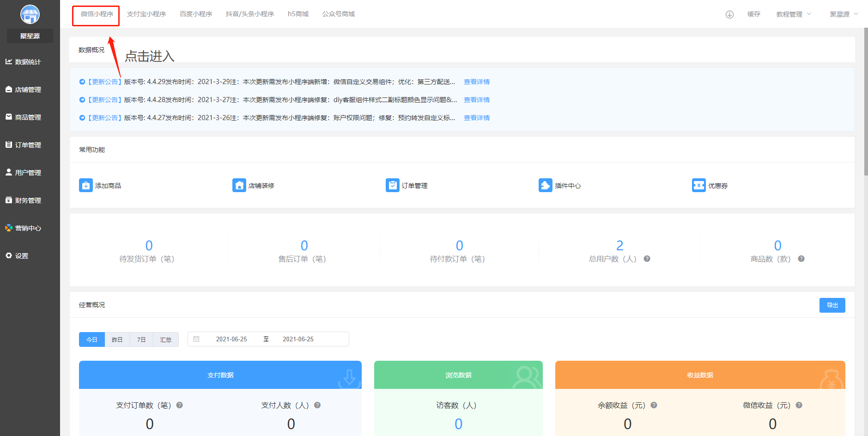Click the 待付款订单 count
868x436 pixels.
(460, 245)
